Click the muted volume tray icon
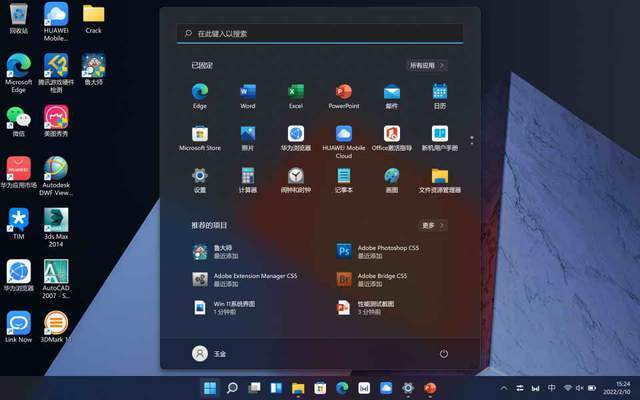Viewport: 640px width, 400px height. click(580, 388)
